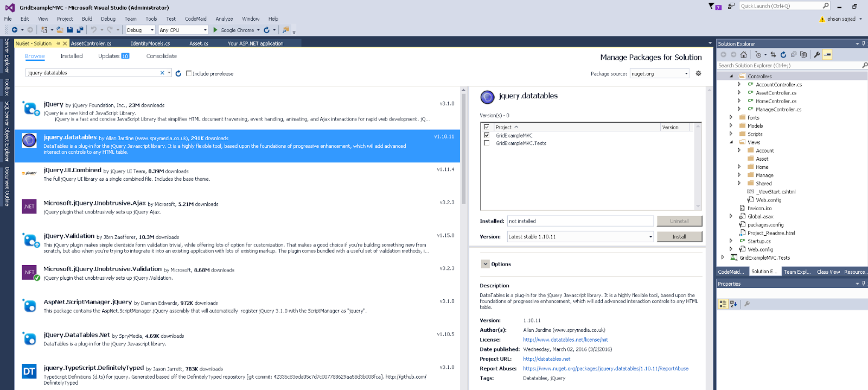Collapse the Controllers folder
868x390 pixels.
(731, 76)
